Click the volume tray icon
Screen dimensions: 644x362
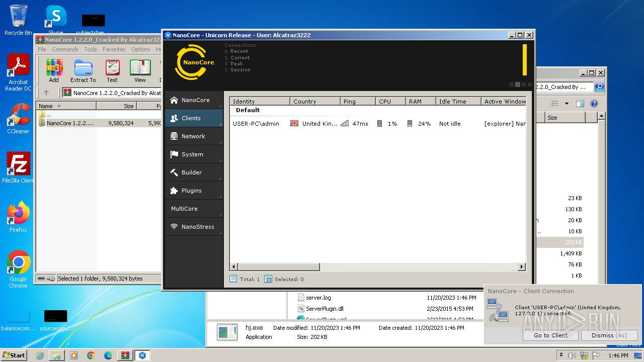pyautogui.click(x=573, y=355)
